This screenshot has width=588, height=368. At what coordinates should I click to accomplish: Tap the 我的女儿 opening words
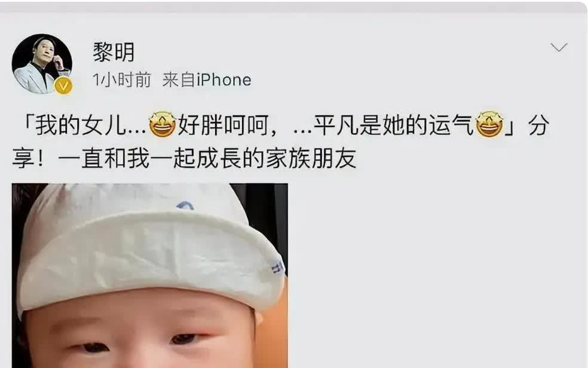(x=80, y=125)
